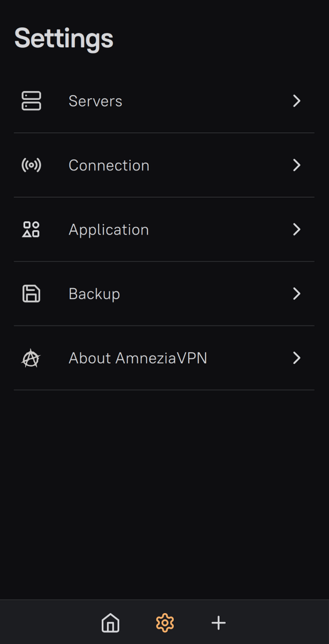
Task: Click the Servers rack icon
Action: tap(31, 101)
